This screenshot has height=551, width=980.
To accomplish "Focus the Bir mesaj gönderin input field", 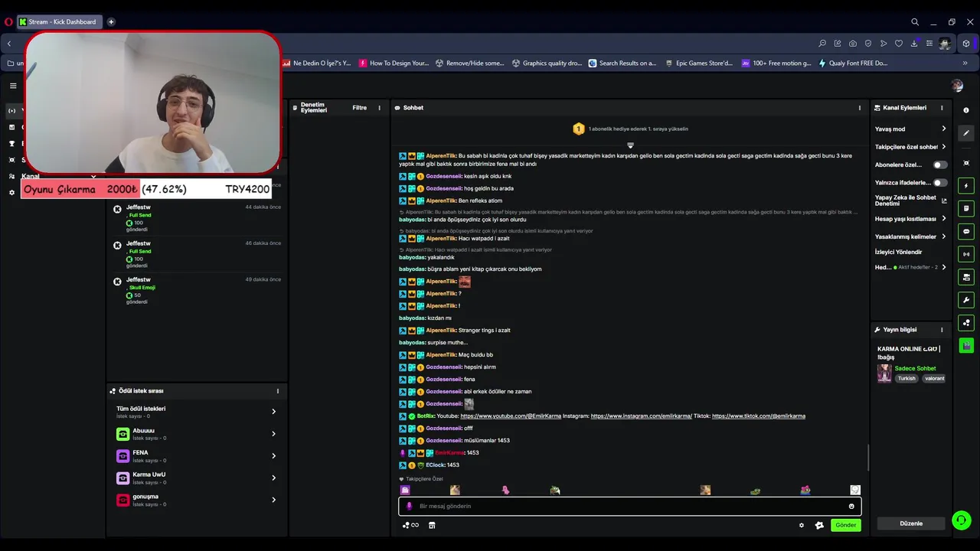I will pos(629,506).
